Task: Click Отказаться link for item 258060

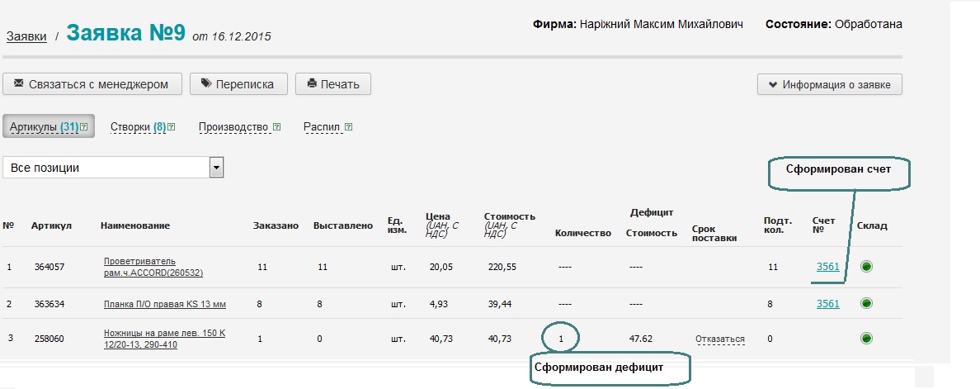Action: (719, 339)
